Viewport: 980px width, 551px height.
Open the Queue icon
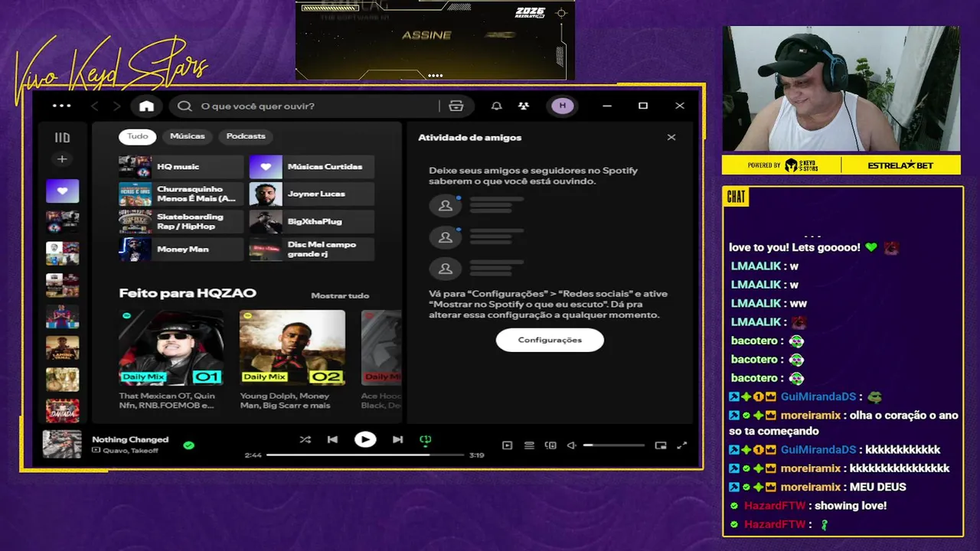coord(529,445)
